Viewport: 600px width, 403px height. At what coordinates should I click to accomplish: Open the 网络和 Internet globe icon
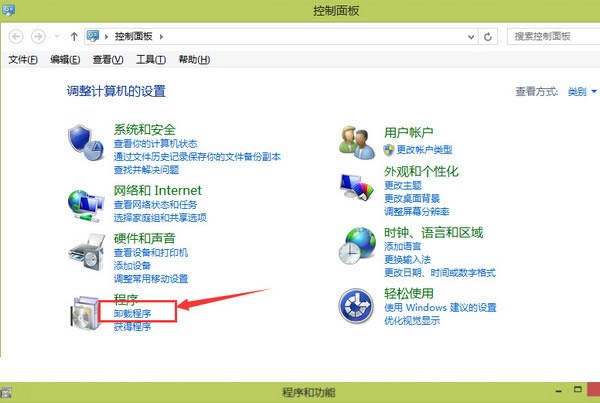tap(86, 206)
